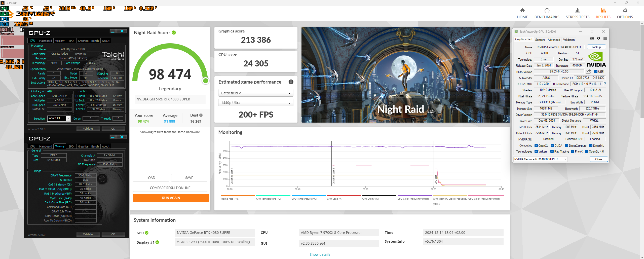Viewport: 644px width, 259px height.
Task: Click the info icon beside Estimated game performance
Action: pos(291,82)
